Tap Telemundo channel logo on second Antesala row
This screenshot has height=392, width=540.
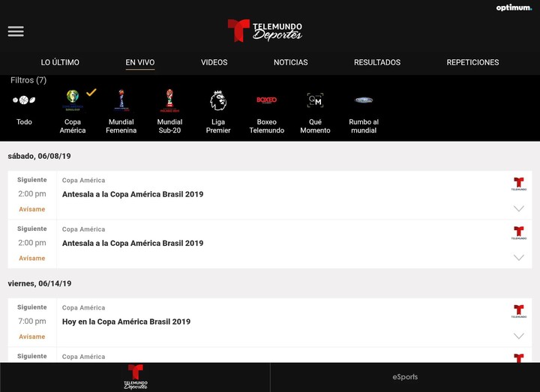(519, 232)
